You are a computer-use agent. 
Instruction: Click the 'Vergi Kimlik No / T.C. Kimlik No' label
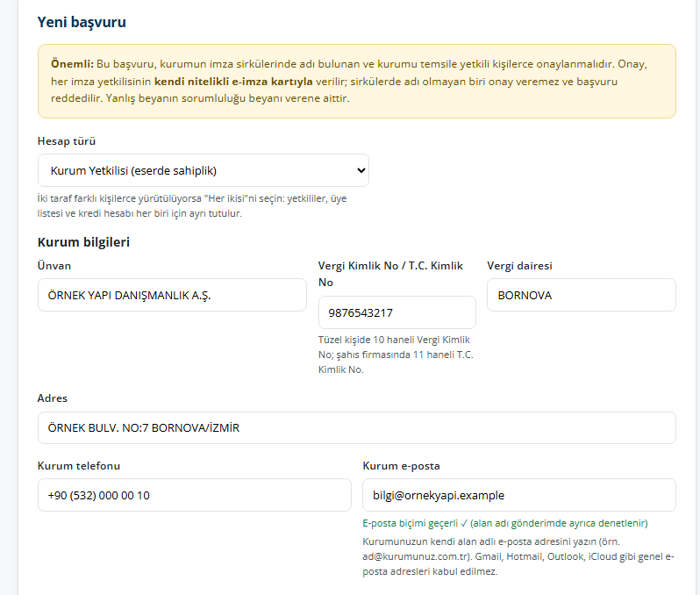point(390,274)
